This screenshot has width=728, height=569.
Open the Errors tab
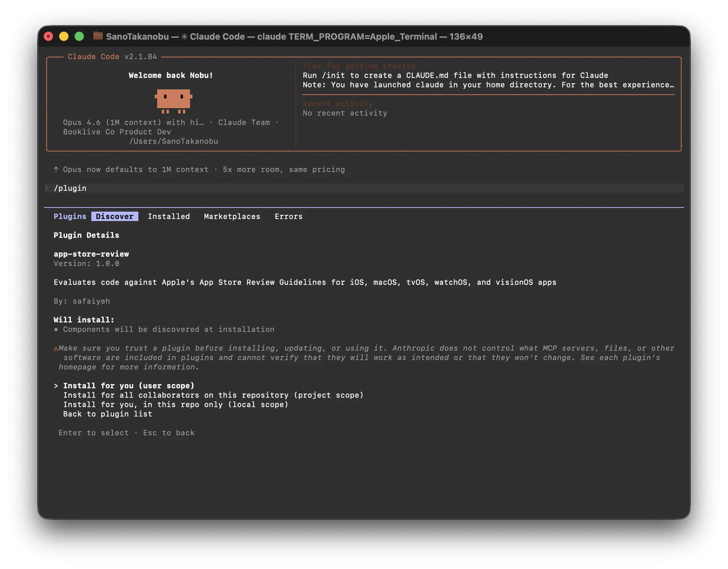(x=288, y=216)
